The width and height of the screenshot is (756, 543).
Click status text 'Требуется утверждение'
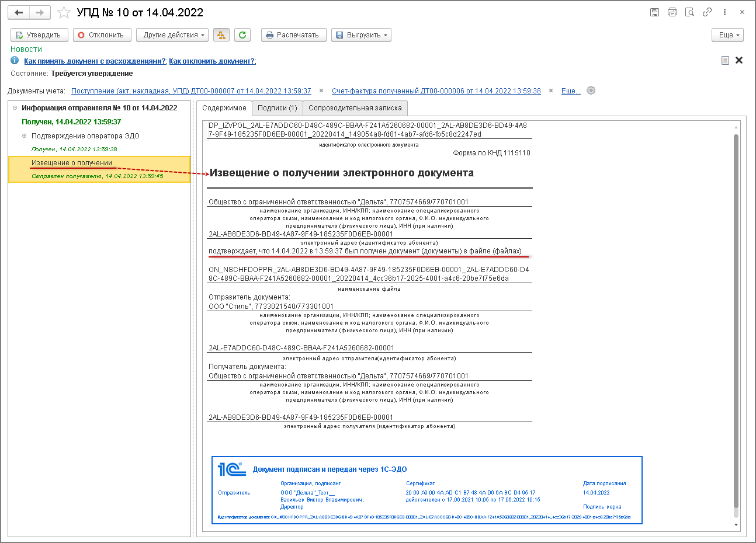(92, 74)
